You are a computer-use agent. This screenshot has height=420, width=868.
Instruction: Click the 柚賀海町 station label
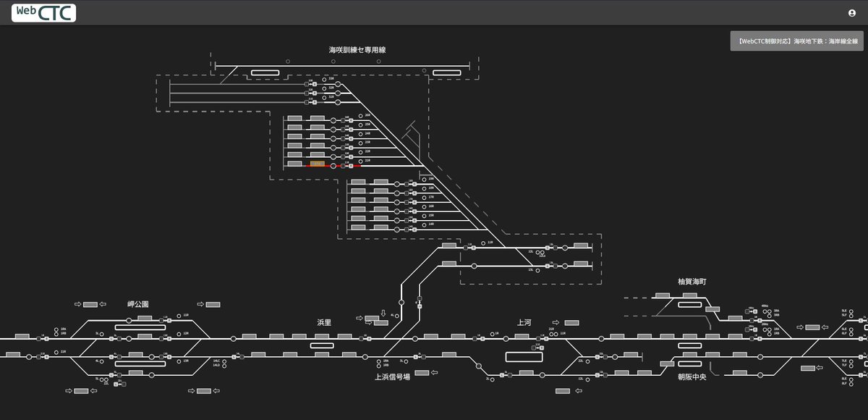pos(692,282)
